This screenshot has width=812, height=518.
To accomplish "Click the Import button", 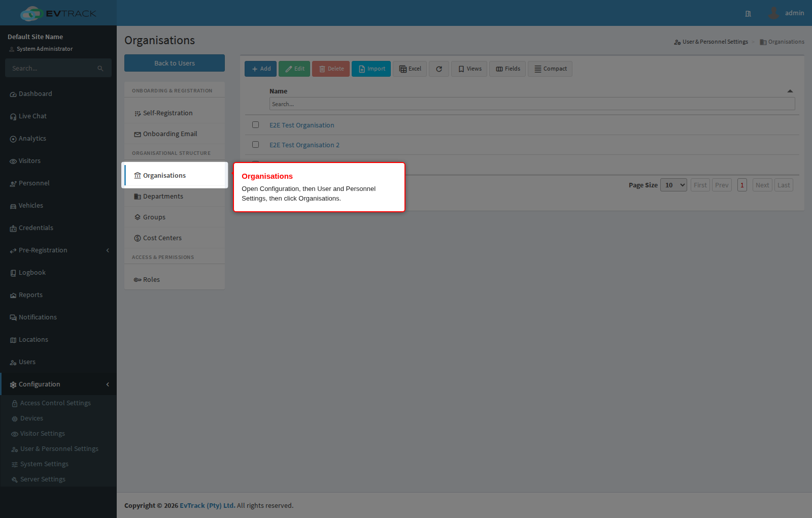I will tap(371, 69).
